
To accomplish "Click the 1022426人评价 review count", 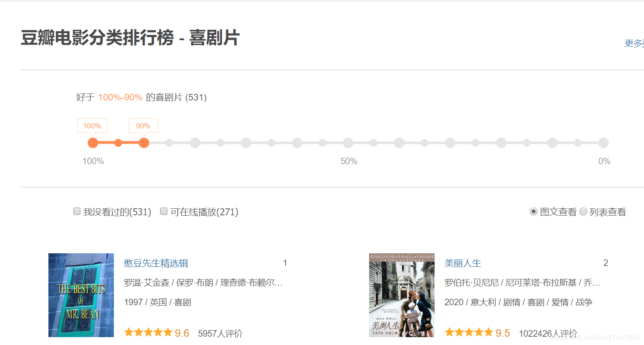I will [548, 334].
